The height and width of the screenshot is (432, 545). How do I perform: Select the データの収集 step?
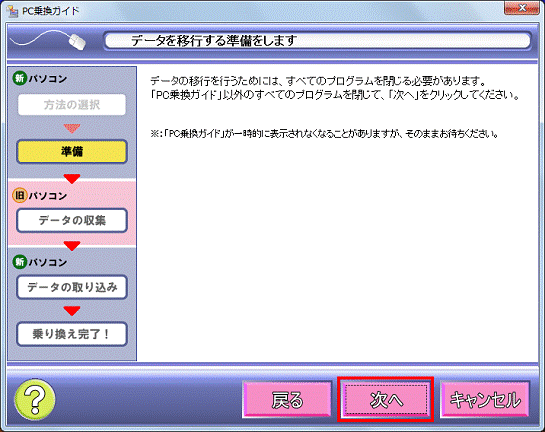pyautogui.click(x=72, y=220)
